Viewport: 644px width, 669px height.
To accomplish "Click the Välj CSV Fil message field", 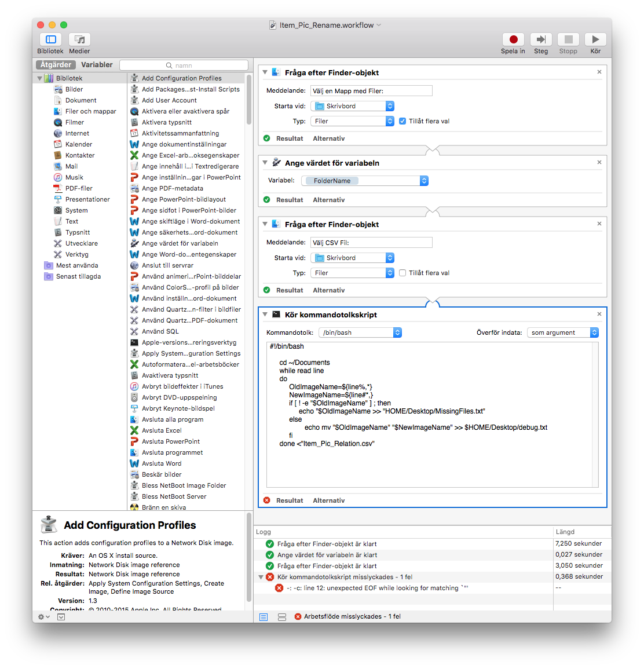I will click(x=371, y=242).
